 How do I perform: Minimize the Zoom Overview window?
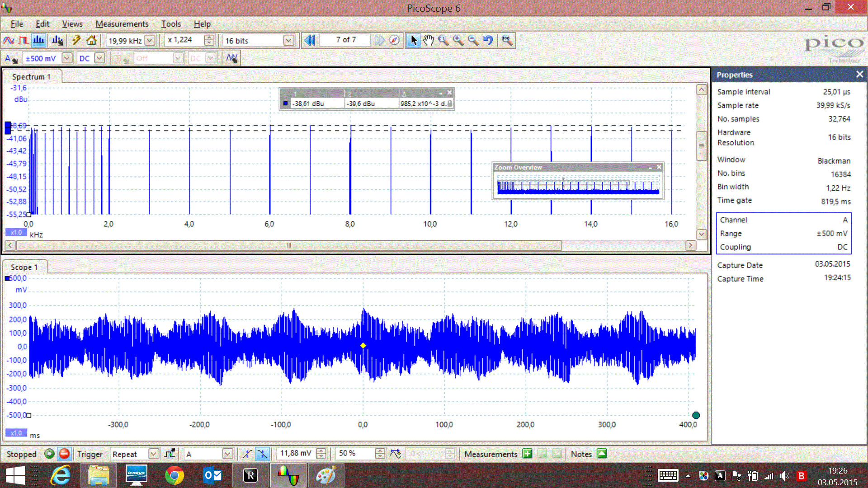(651, 168)
